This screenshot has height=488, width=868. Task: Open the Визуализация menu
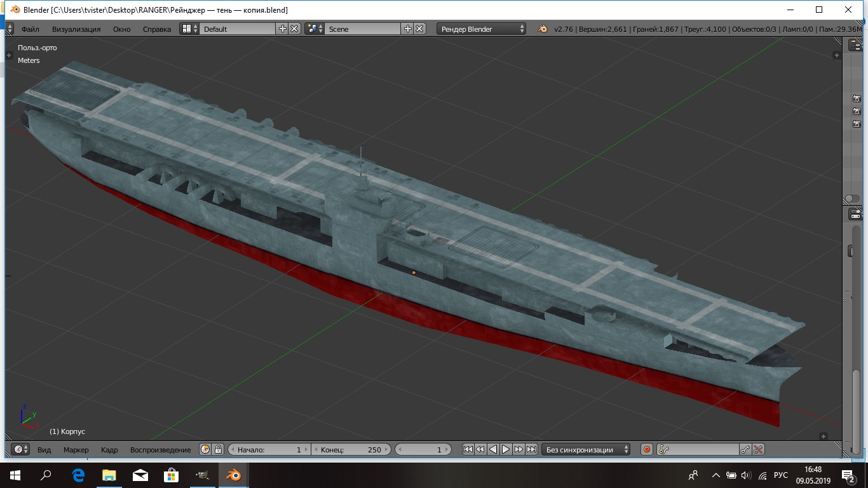[76, 29]
